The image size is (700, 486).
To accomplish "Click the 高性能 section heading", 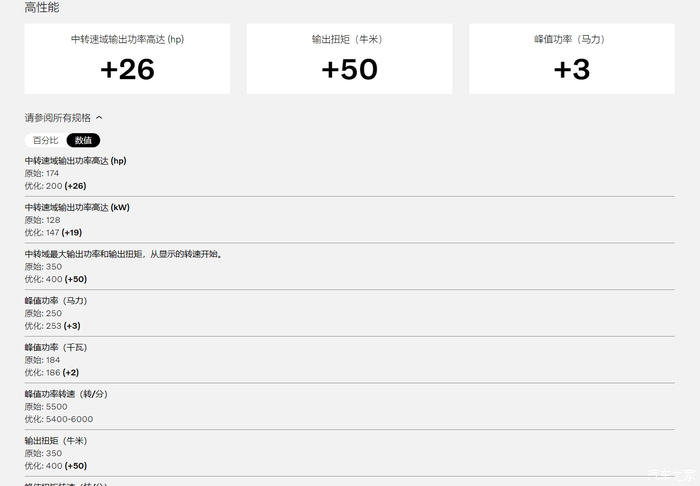I will point(41,8).
